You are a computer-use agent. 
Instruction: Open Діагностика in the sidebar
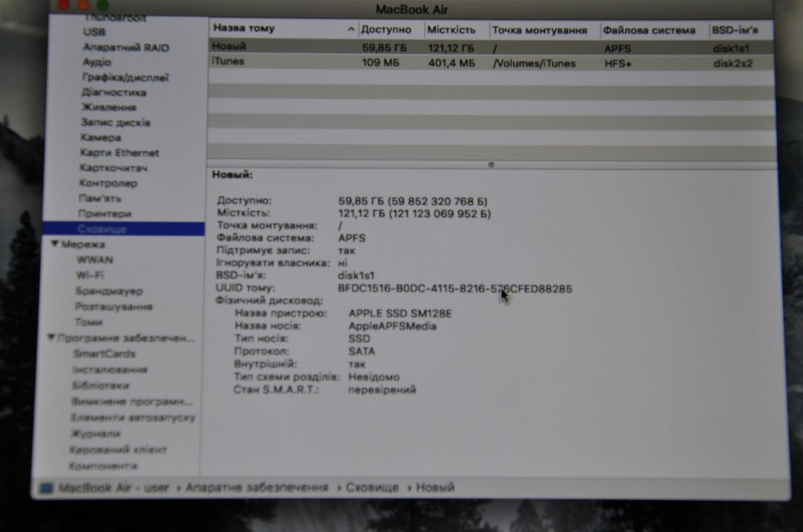point(114,92)
